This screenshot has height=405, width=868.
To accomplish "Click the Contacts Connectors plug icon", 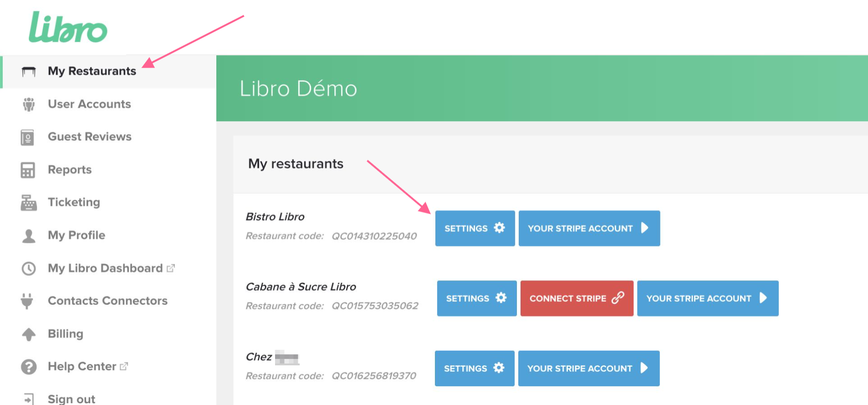I will (x=27, y=301).
